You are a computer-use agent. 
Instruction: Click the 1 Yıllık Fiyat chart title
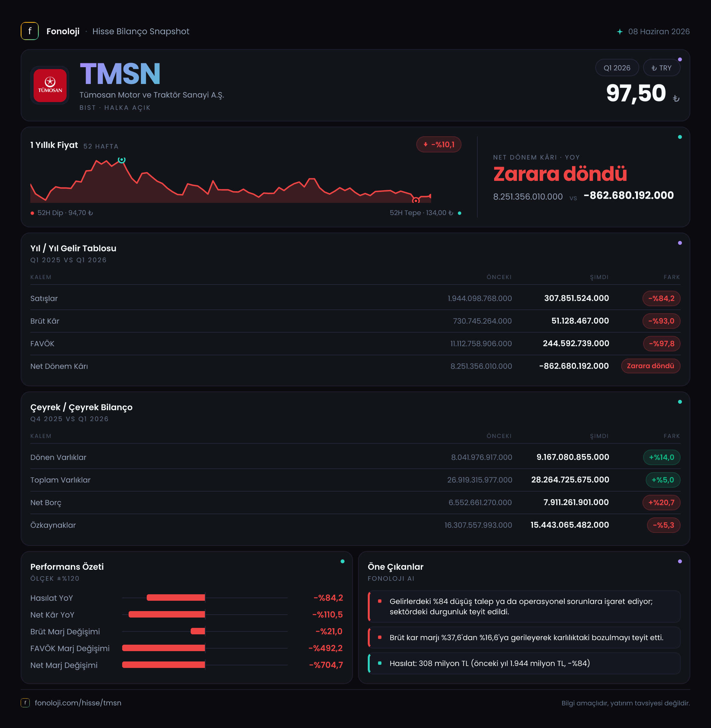pyautogui.click(x=54, y=145)
